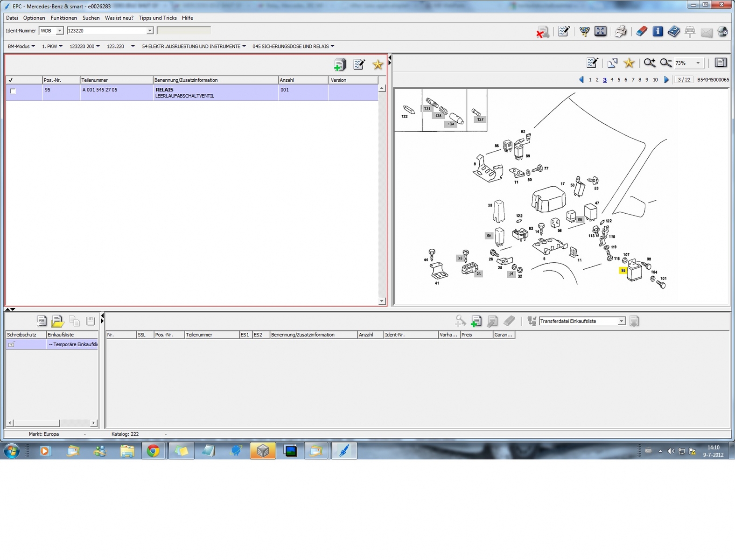Click the fullscreen expand arrows icon
735x560 pixels.
(x=601, y=31)
